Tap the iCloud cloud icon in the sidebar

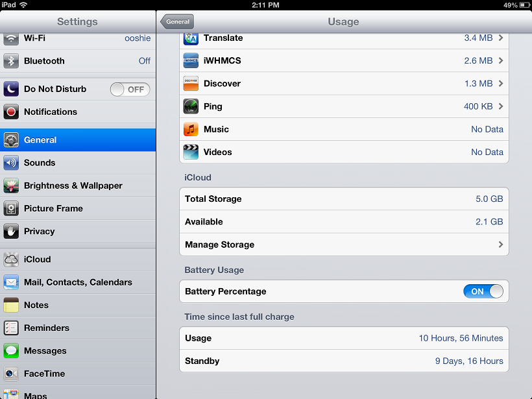point(11,260)
